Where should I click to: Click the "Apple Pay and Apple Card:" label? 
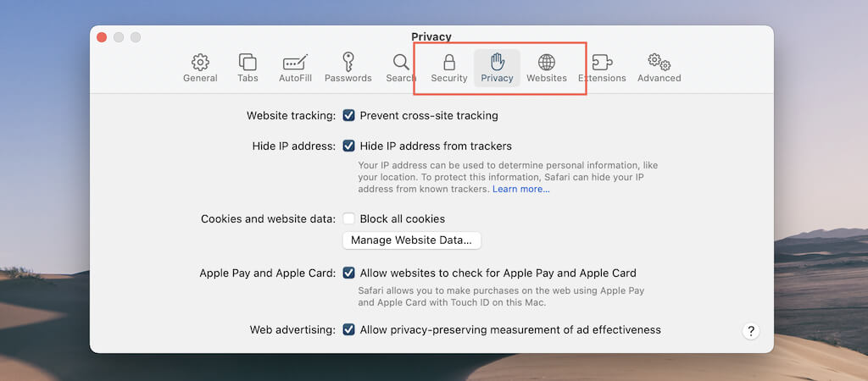coord(268,273)
